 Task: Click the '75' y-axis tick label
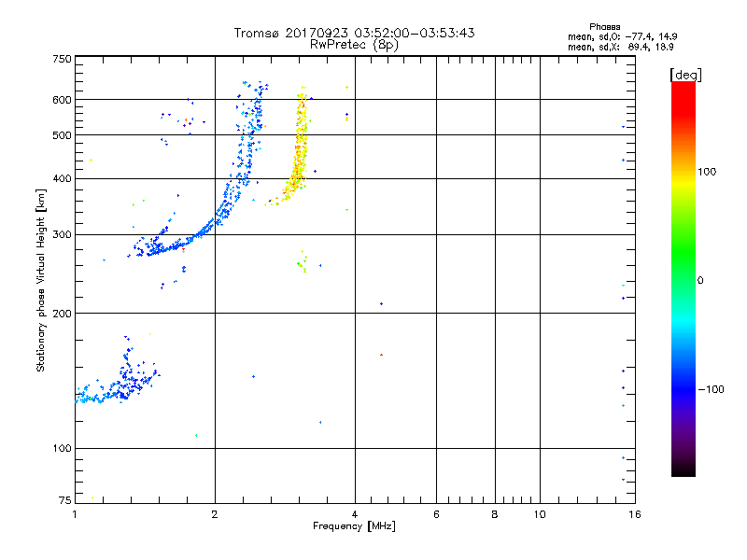64,500
